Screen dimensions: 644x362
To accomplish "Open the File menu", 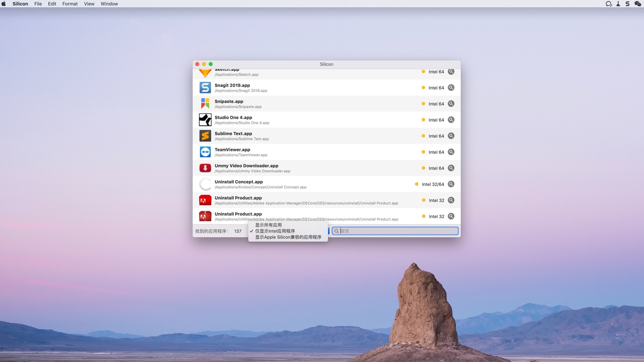I will pyautogui.click(x=38, y=4).
